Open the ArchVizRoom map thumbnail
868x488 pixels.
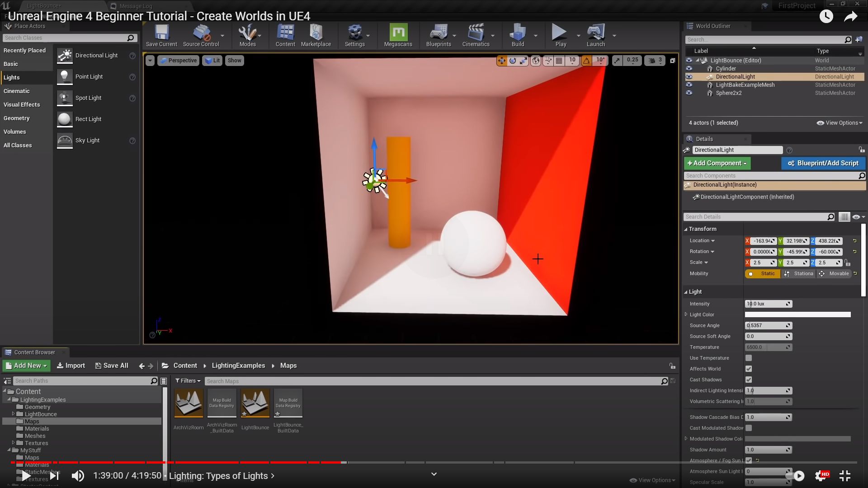189,403
